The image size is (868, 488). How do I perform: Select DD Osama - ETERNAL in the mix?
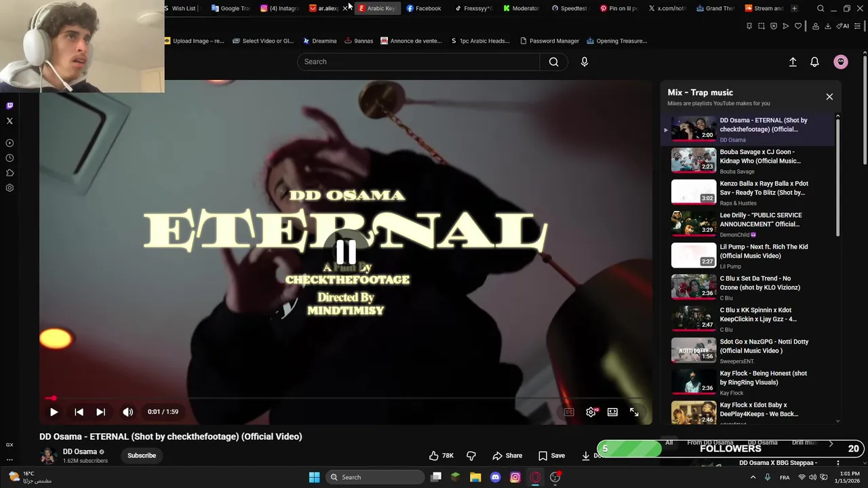tap(748, 129)
